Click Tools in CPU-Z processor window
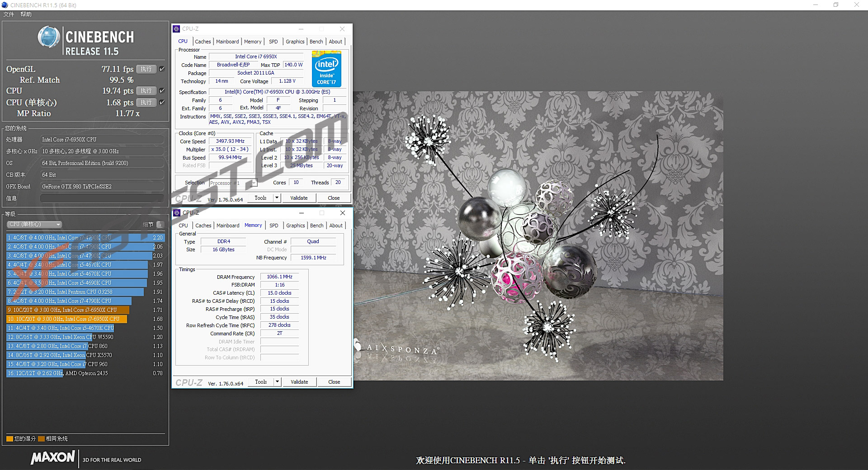Screen dimensions: 868x470 click(x=261, y=198)
